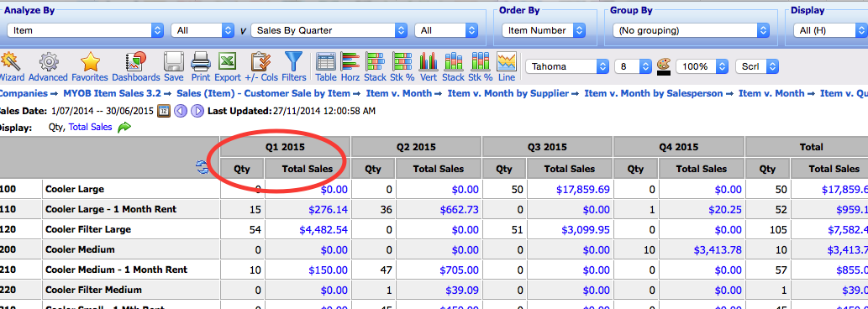Viewport: 868px width, 309px height.
Task: Go to the next date period arrow
Action: (x=197, y=111)
